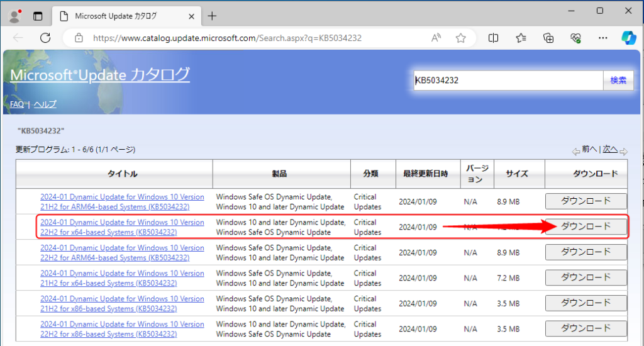Click the previous page arrow icon
The width and height of the screenshot is (644, 346).
(576, 152)
